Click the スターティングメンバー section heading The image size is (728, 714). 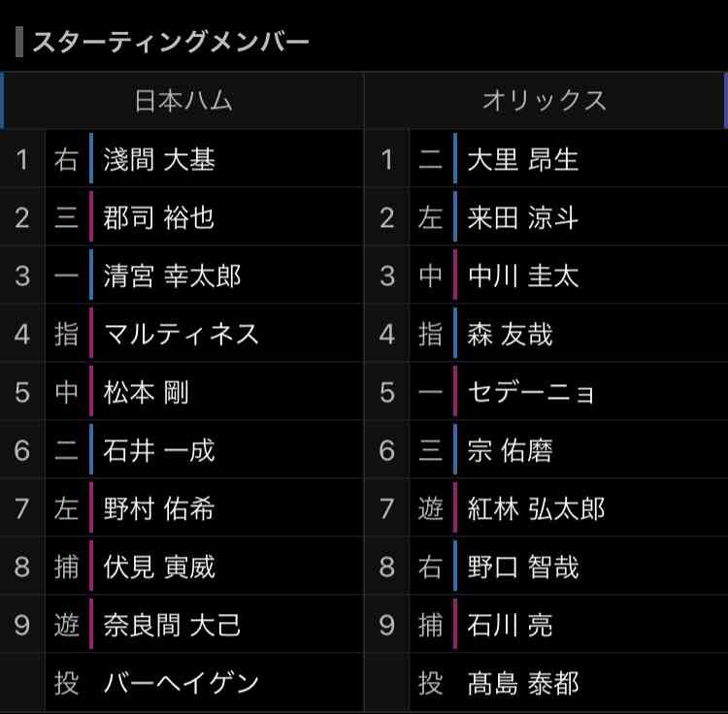coord(171,43)
